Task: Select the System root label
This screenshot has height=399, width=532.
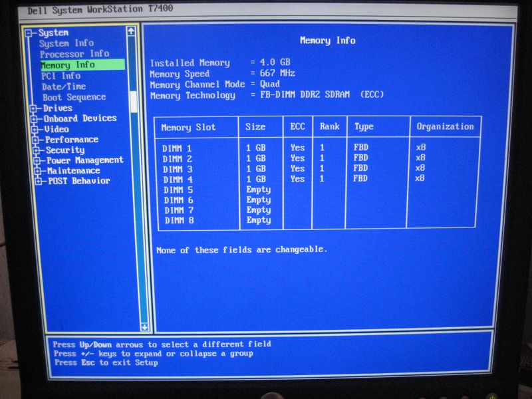Action: point(53,33)
